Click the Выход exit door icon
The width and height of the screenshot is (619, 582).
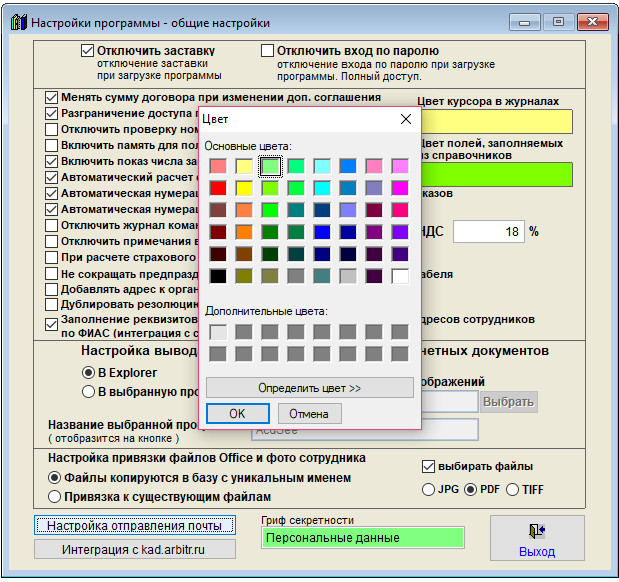pyautogui.click(x=537, y=533)
